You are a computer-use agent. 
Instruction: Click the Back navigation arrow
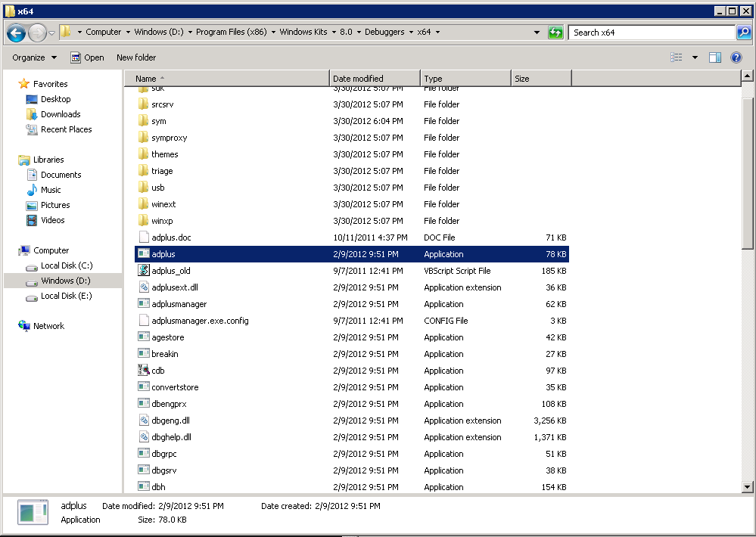tap(17, 33)
